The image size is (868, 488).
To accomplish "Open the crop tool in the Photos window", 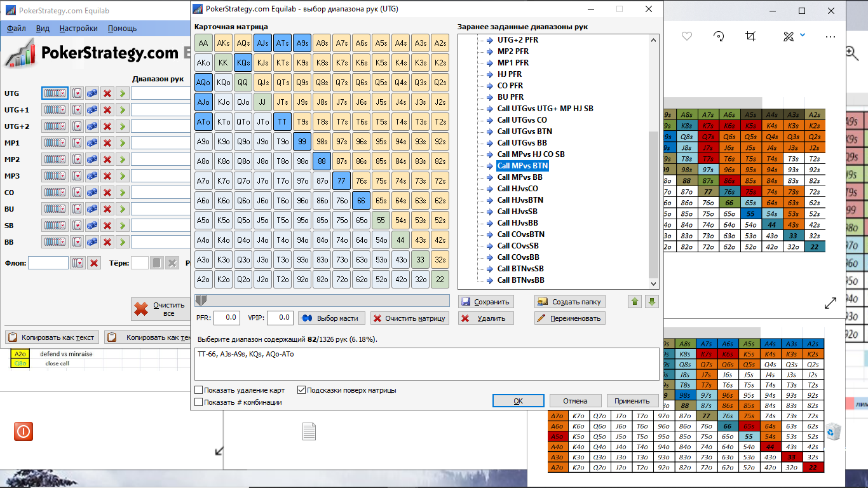I will [x=751, y=36].
